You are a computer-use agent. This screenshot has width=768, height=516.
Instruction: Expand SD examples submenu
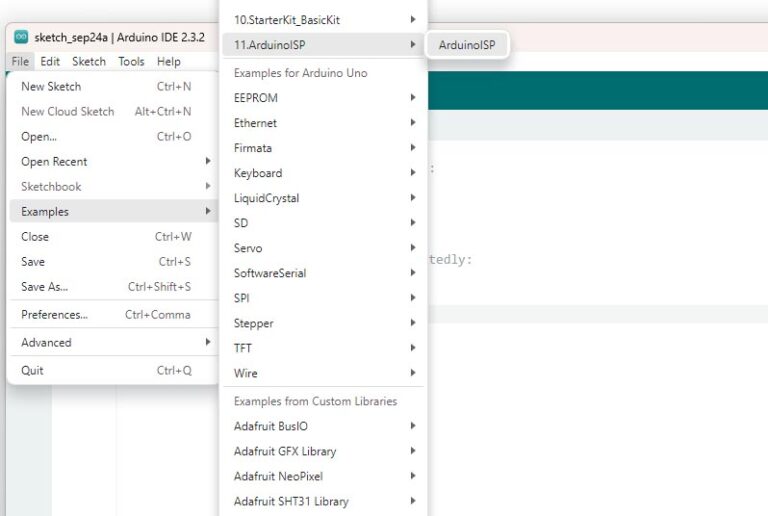pos(323,223)
